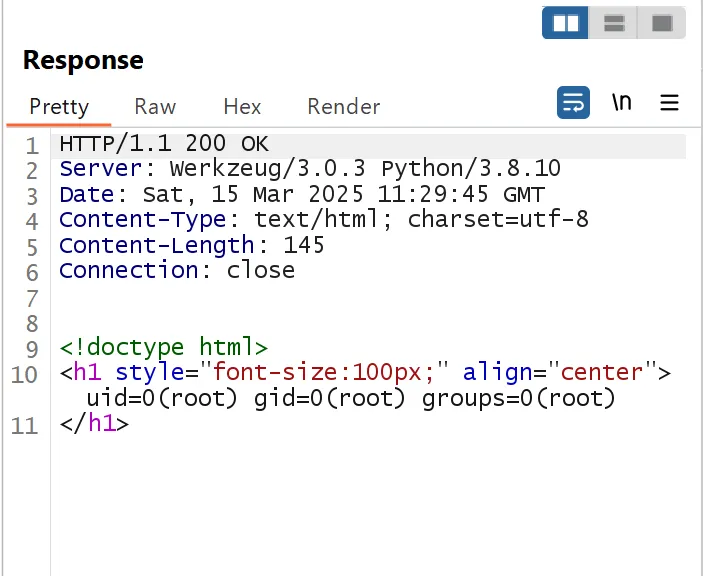The height and width of the screenshot is (576, 703).
Task: Open the response options hamburger menu
Action: tap(670, 102)
